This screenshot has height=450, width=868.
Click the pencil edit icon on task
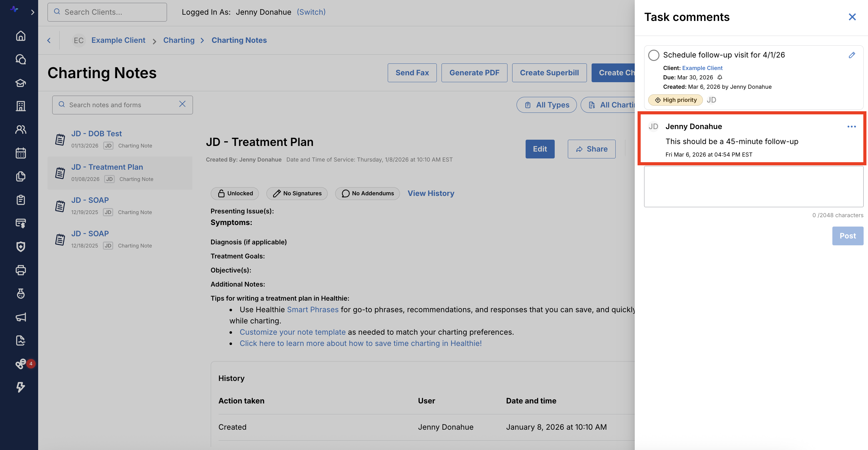point(851,55)
